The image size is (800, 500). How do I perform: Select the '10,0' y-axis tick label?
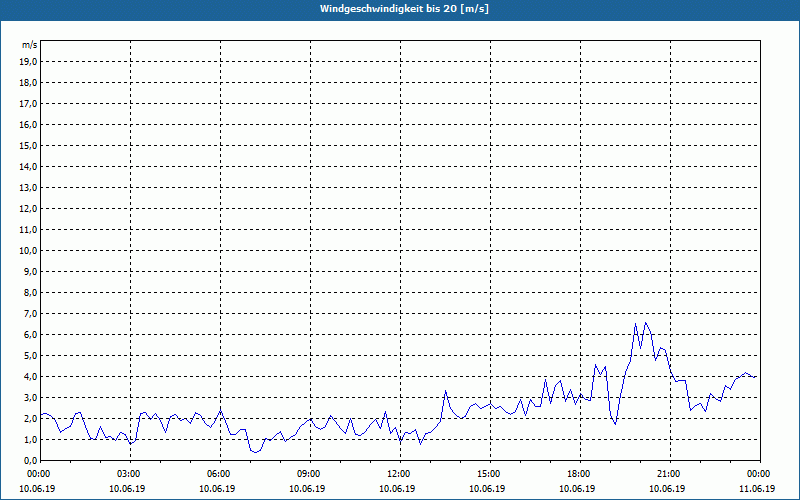coord(28,251)
